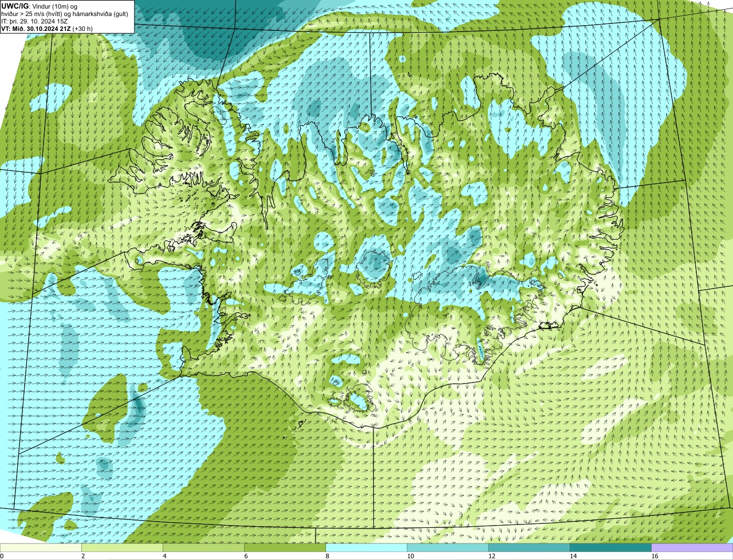Click the legend scale label "12"
This screenshot has width=733, height=560.
(491, 556)
